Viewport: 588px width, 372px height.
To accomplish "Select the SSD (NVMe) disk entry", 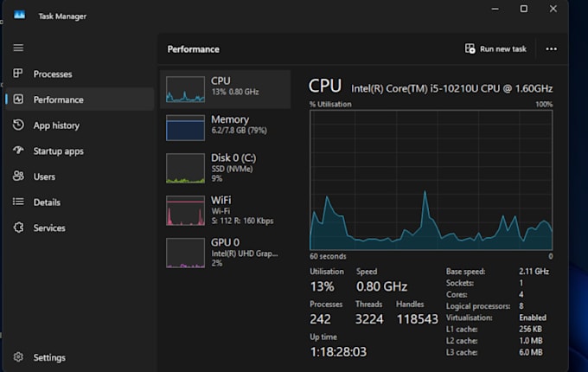I will 226,169.
